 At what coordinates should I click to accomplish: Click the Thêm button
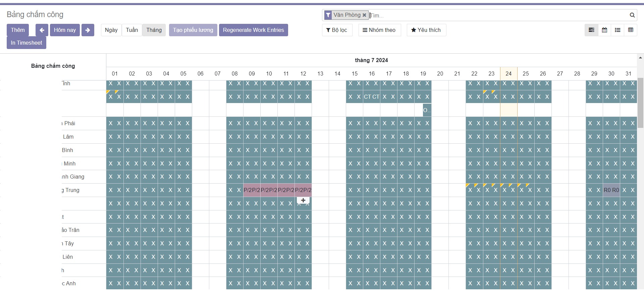tap(18, 30)
